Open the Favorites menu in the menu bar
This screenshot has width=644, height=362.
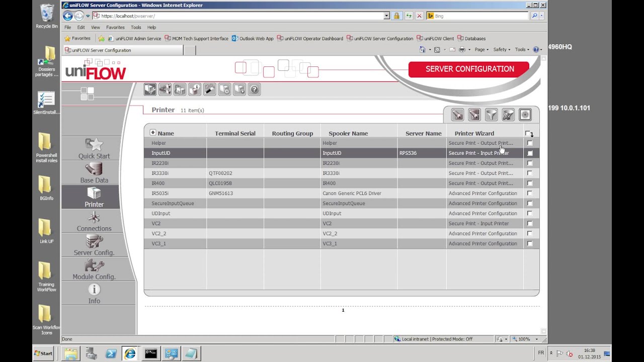pyautogui.click(x=115, y=27)
